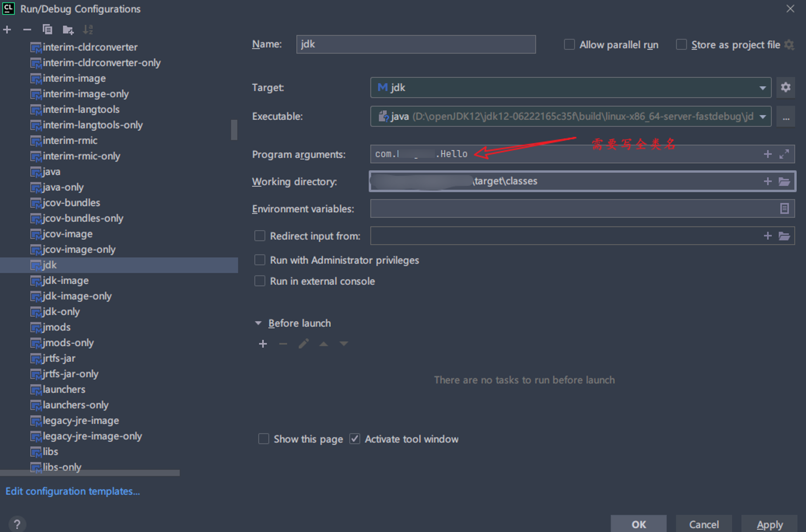The width and height of the screenshot is (806, 532).
Task: Click configuration list horizontal scrollbar
Action: (x=90, y=473)
